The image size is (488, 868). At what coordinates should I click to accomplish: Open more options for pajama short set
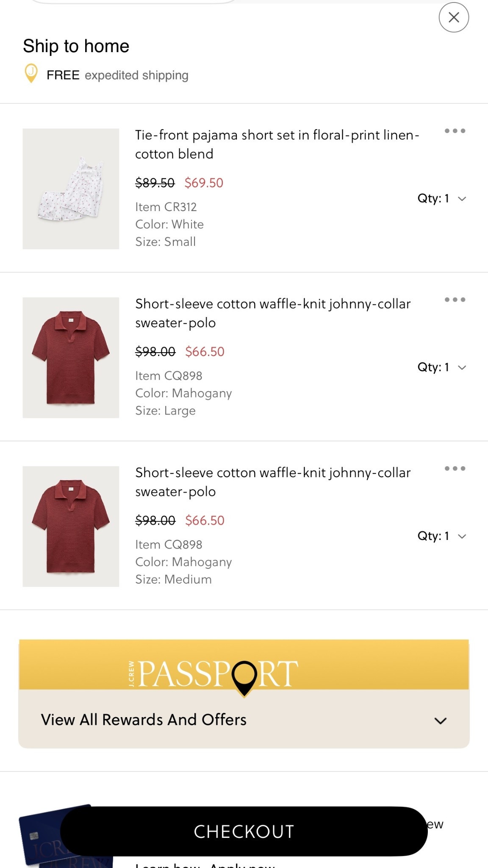click(455, 131)
